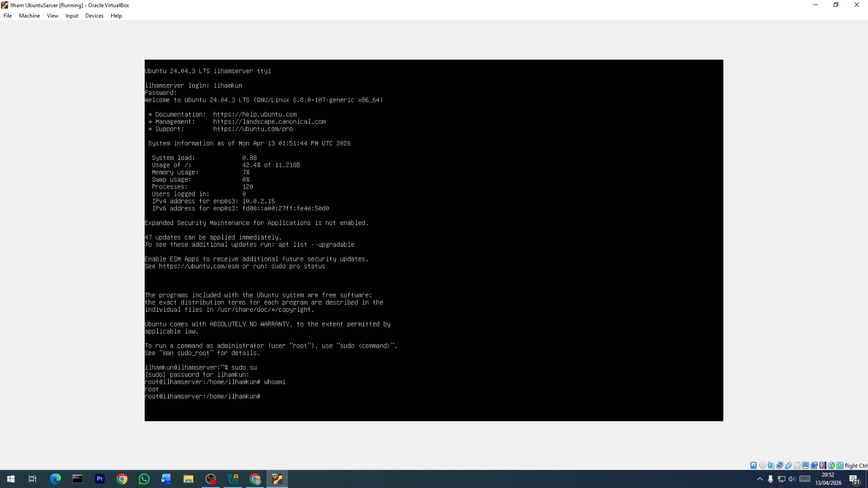Screen dimensions: 868x488
Task: Click the audio status icon
Action: tap(771, 465)
